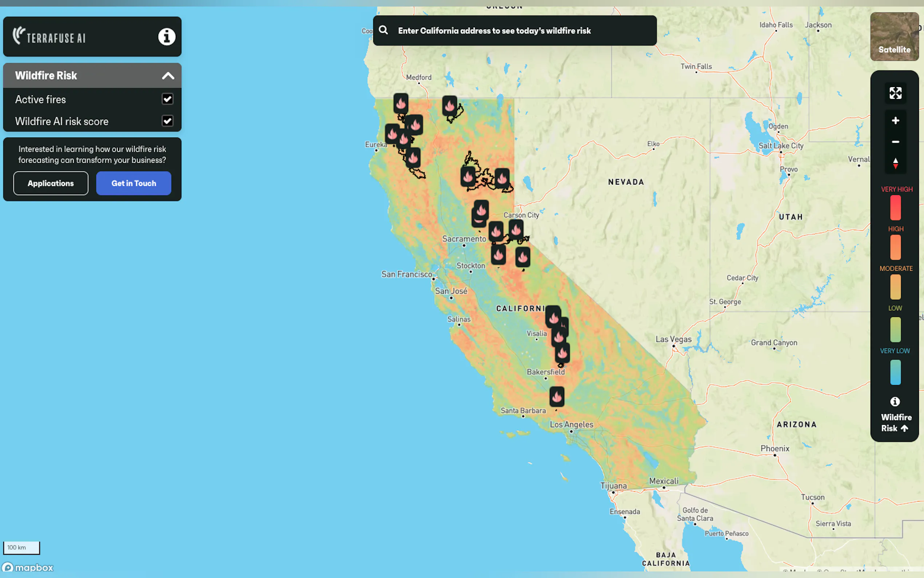The height and width of the screenshot is (578, 924).
Task: Click the Very High red legend swatch
Action: tap(895, 207)
